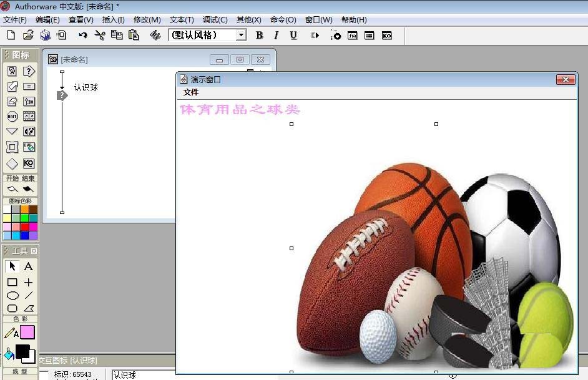Pick the dark blue icon color swatch
The width and height of the screenshot is (588, 380).
coord(24,235)
